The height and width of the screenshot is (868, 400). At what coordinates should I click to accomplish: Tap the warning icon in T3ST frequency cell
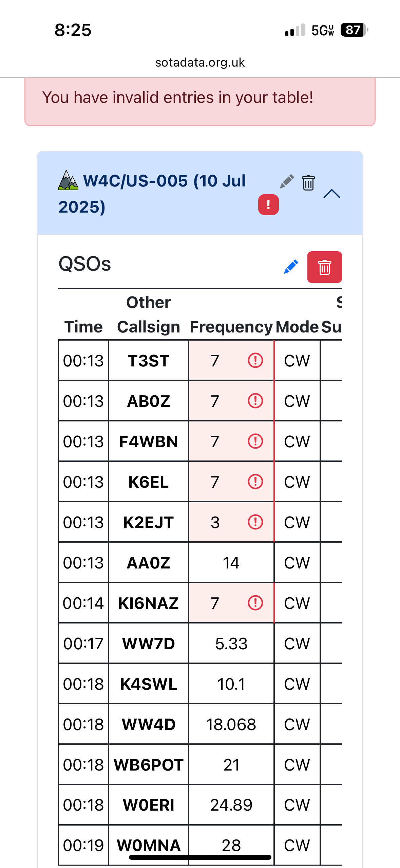click(255, 360)
